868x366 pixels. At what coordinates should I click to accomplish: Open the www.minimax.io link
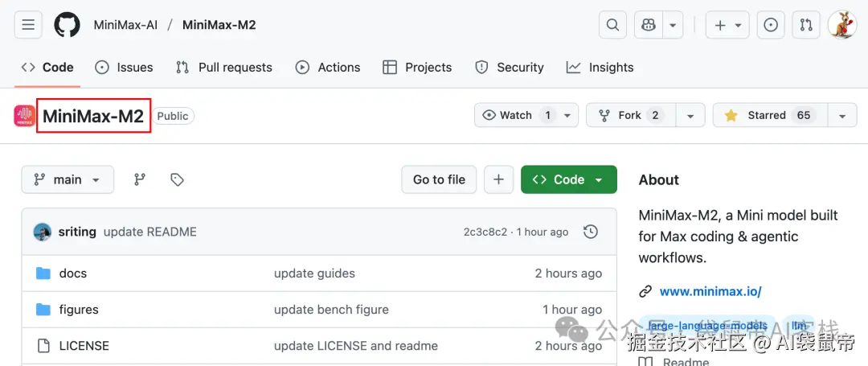tap(710, 291)
